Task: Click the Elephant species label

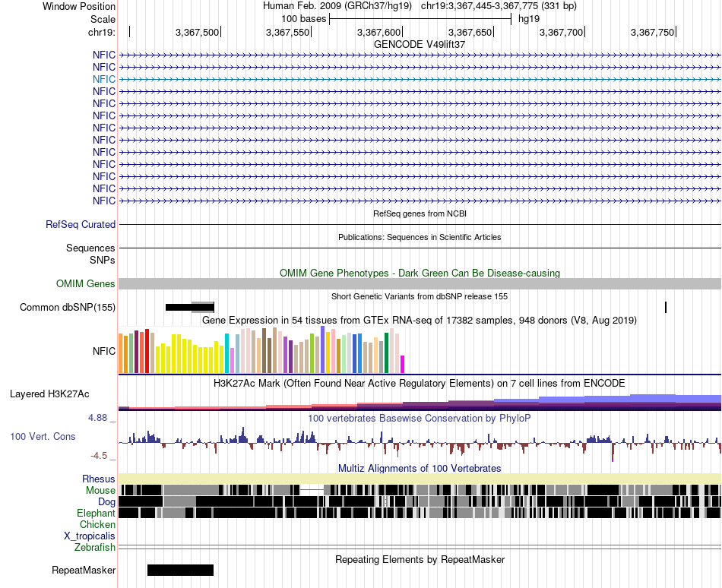Action: tap(96, 513)
